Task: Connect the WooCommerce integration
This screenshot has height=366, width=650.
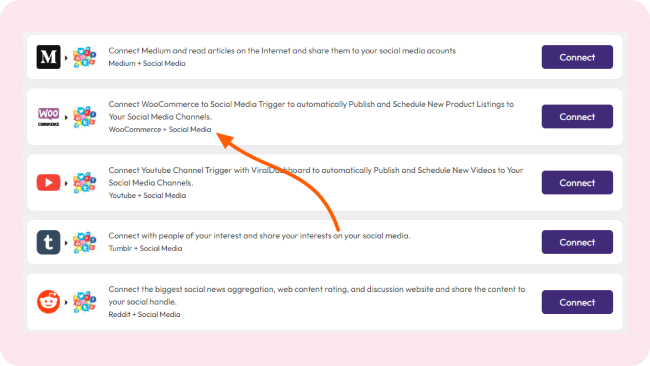Action: (x=577, y=116)
